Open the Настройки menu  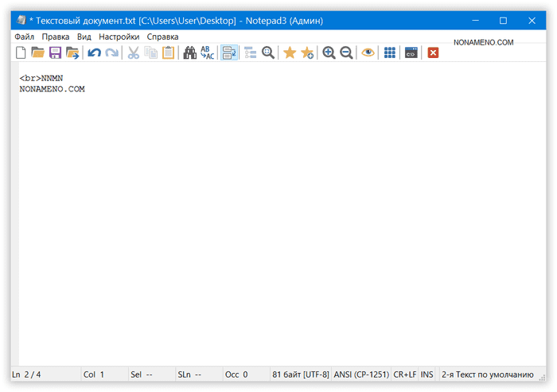[x=119, y=37]
